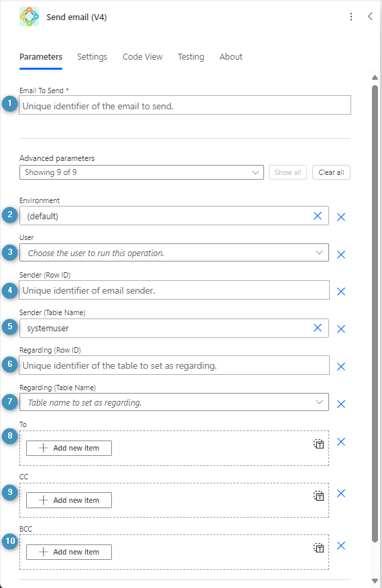Click the Clear all button
Screen dimensions: 382x588
[x=331, y=172]
